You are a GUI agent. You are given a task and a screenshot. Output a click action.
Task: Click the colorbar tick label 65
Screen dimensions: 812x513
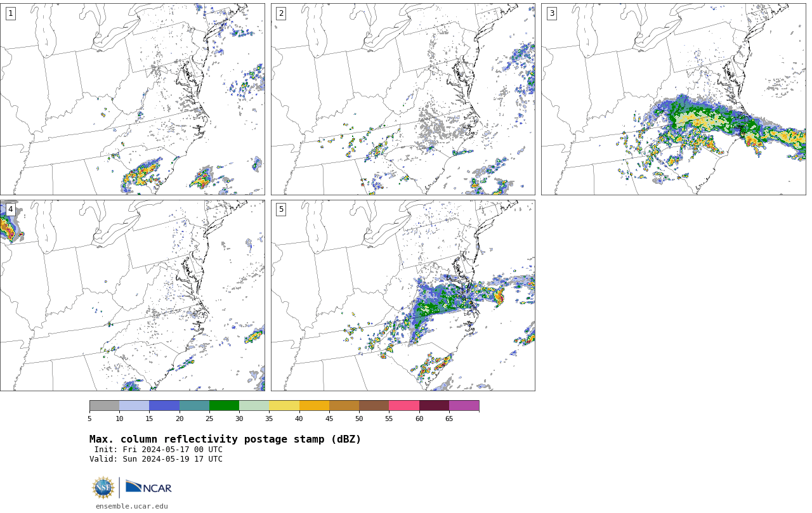click(x=449, y=419)
